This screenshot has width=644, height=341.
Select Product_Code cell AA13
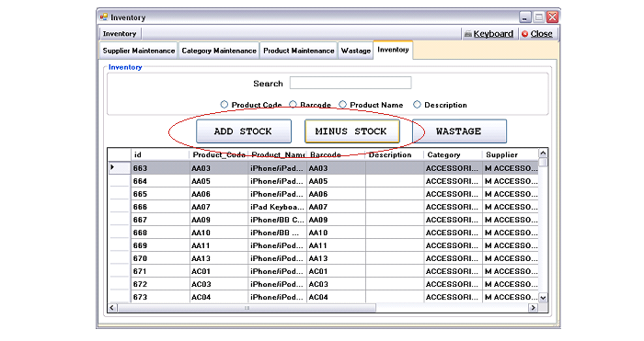coord(219,258)
